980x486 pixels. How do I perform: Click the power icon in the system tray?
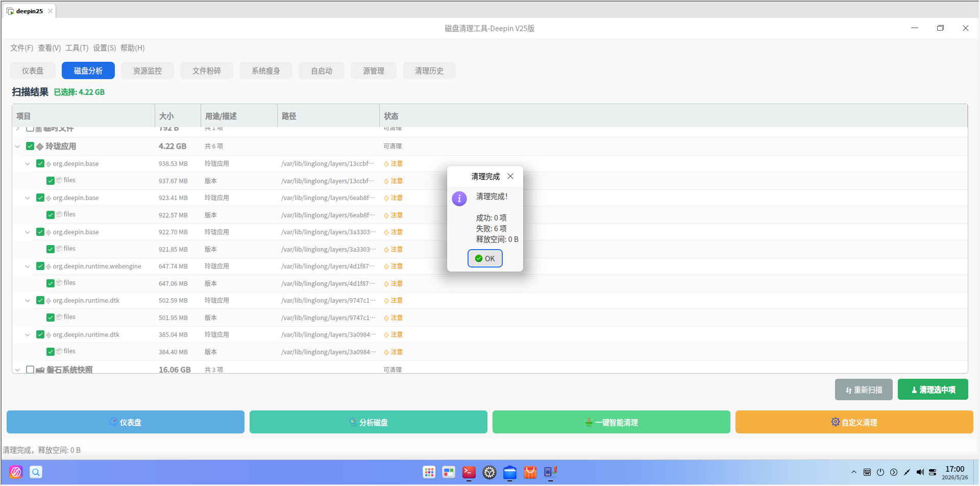[880, 472]
